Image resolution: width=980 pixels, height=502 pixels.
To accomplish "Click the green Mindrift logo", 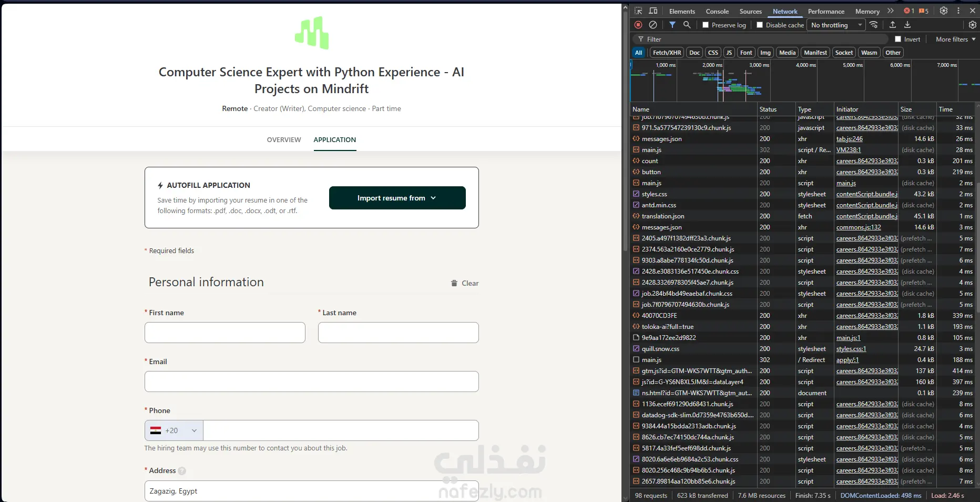I will (x=312, y=33).
